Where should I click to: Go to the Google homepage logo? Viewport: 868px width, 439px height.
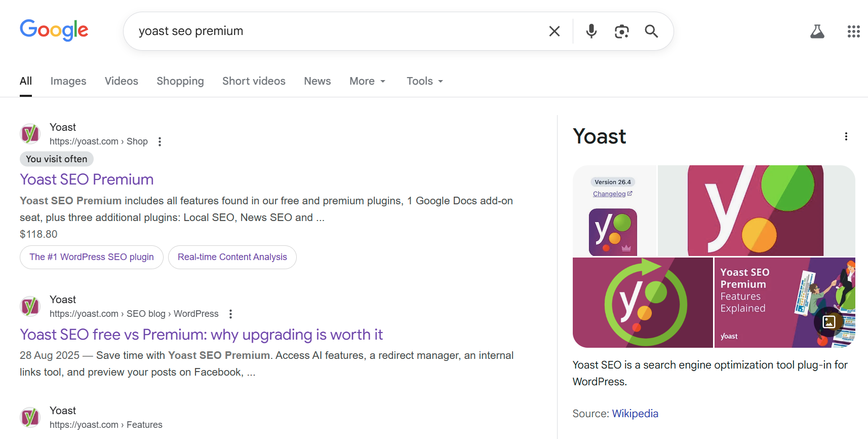click(54, 30)
